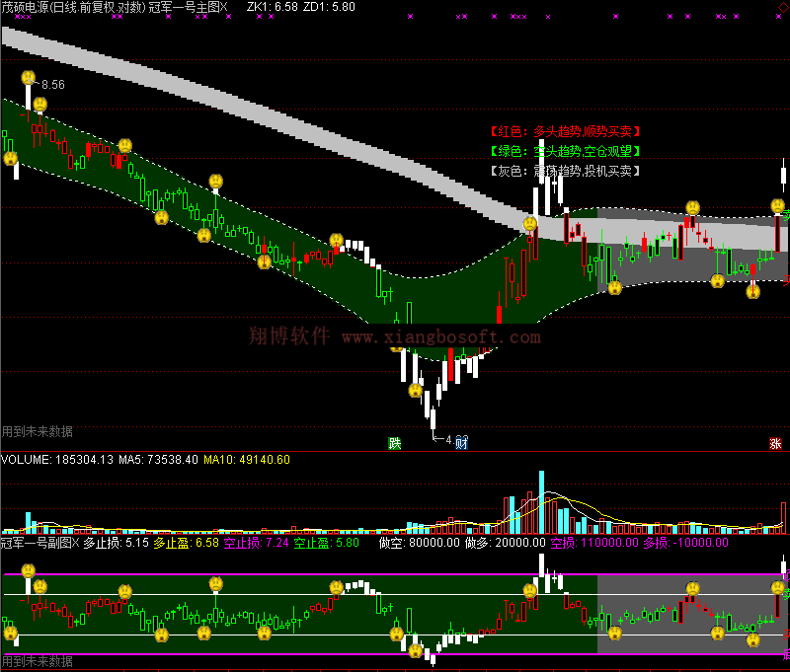Click the 冠军一号副图 indicator name
This screenshot has width=790, height=672.
(37, 543)
